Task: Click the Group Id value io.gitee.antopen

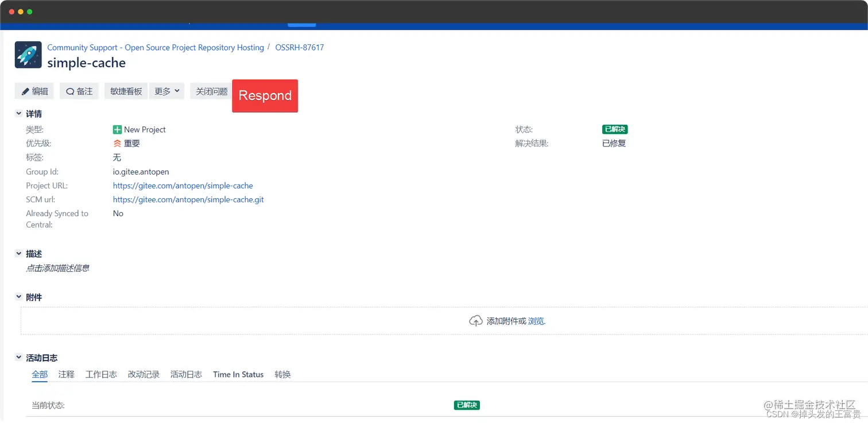Action: click(141, 172)
